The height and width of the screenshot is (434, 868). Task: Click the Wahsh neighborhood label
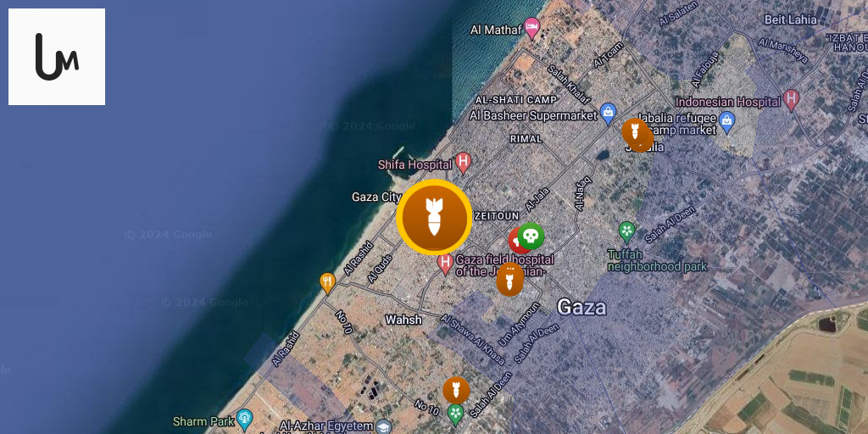(403, 320)
